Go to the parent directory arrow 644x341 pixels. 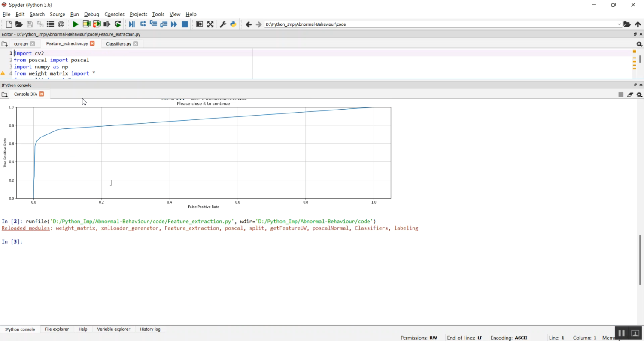tap(638, 24)
